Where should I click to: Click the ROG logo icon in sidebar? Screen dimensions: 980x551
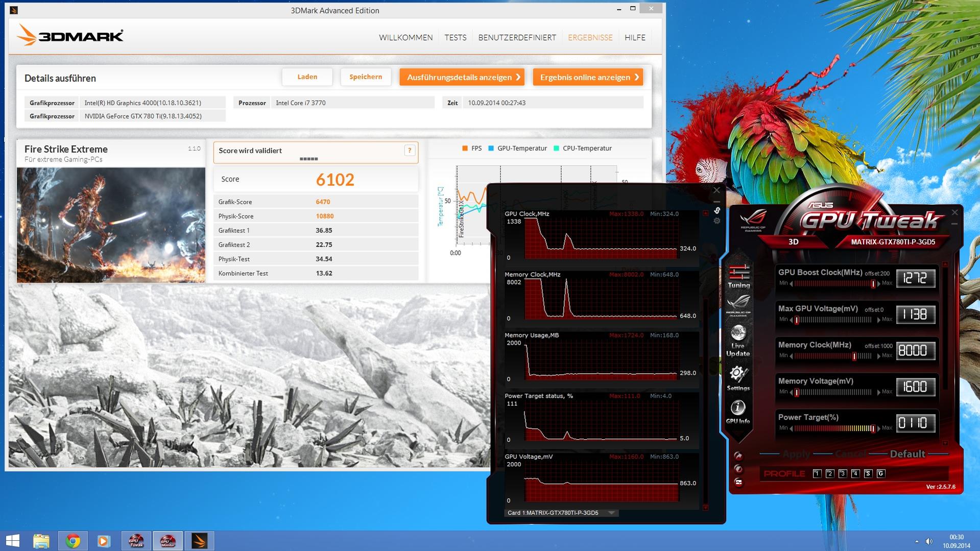point(738,305)
